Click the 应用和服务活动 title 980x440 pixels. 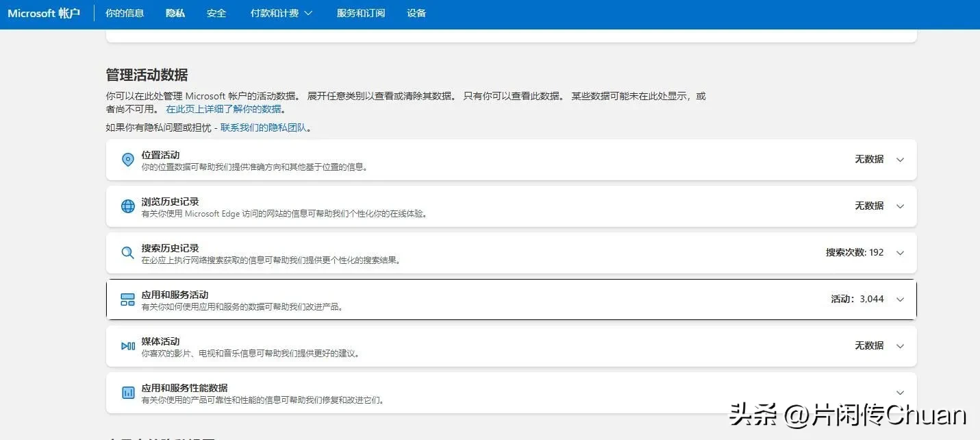[175, 295]
